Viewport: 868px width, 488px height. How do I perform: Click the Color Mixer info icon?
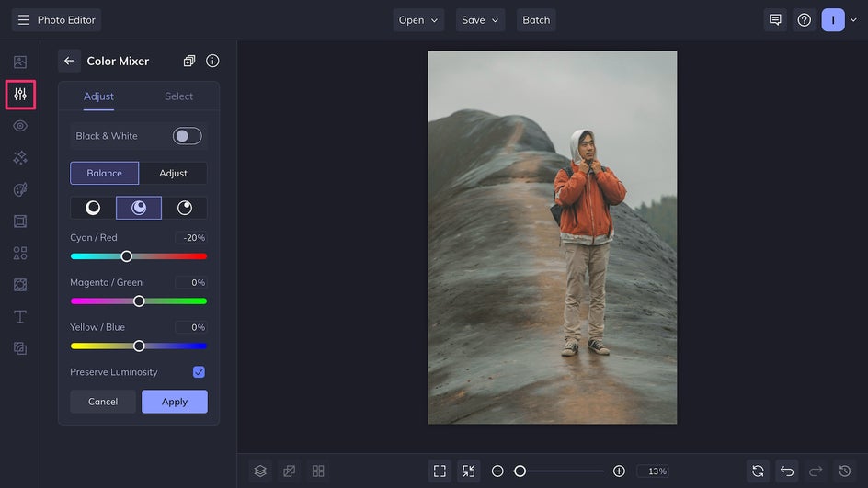[212, 61]
